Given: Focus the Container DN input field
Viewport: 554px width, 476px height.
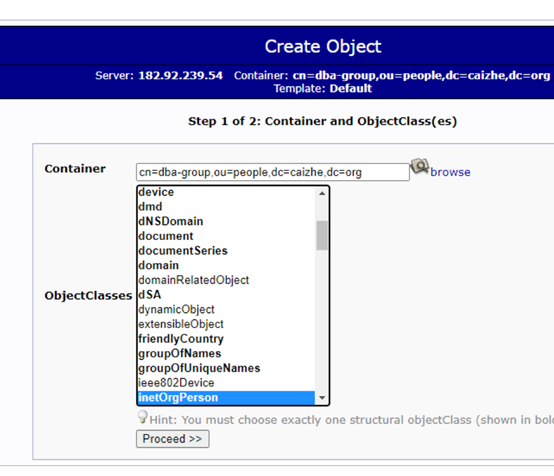Looking at the screenshot, I should 273,172.
